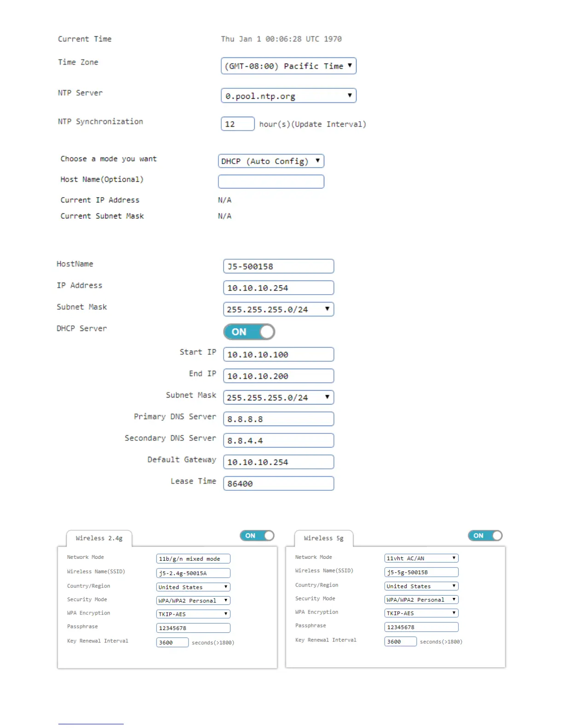Open the NTP Server dropdown
The width and height of the screenshot is (563, 728).
click(288, 96)
